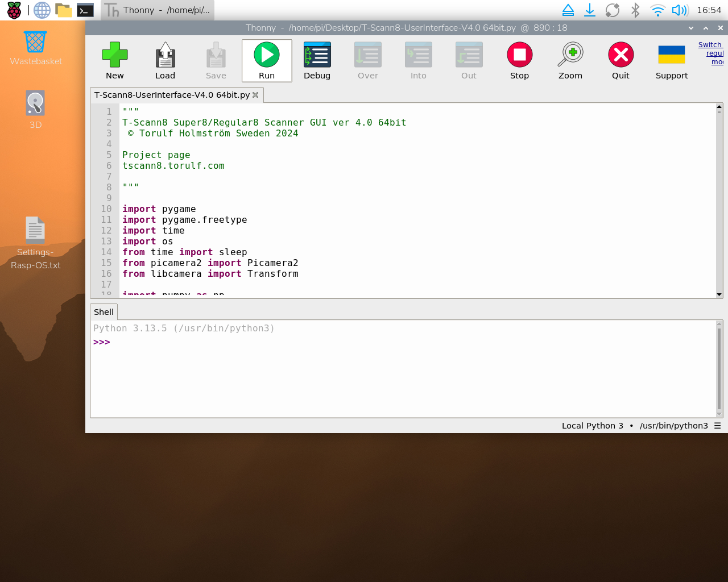Click the 'import os' line
This screenshot has width=728, height=582.
148,242
